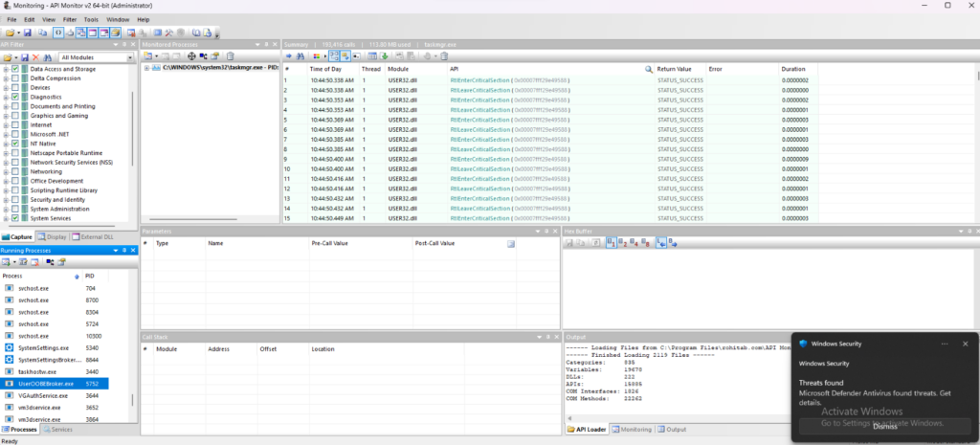Click the delete red X in API Filter toolbar
The width and height of the screenshot is (980, 445).
35,57
